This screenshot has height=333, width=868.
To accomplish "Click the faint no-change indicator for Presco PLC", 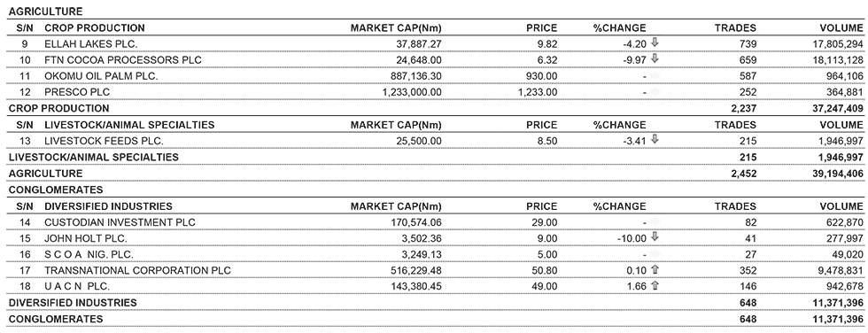I will [655, 92].
